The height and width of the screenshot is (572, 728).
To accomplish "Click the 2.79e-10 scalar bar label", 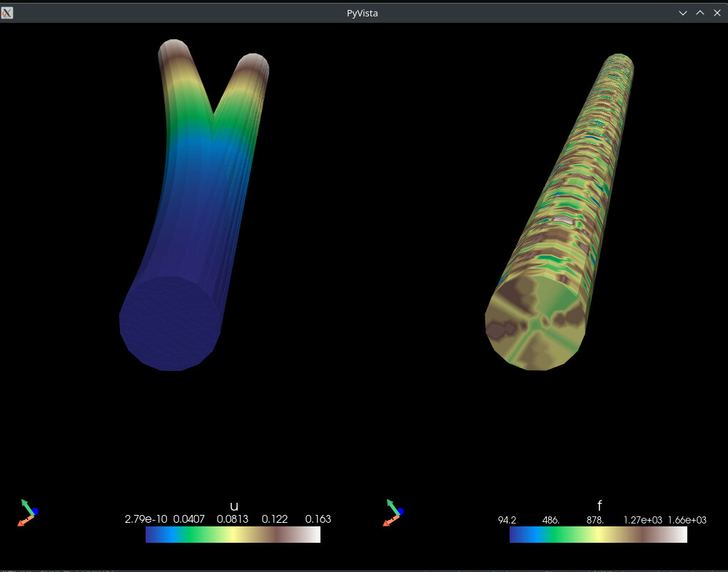I will tap(146, 519).
